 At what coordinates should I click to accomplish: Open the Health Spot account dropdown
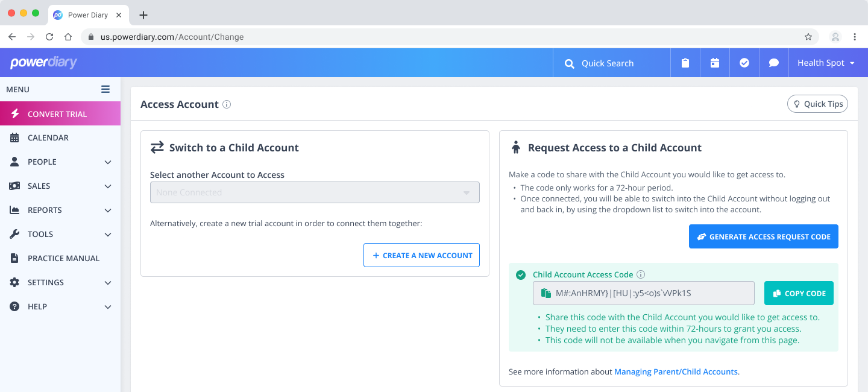826,63
